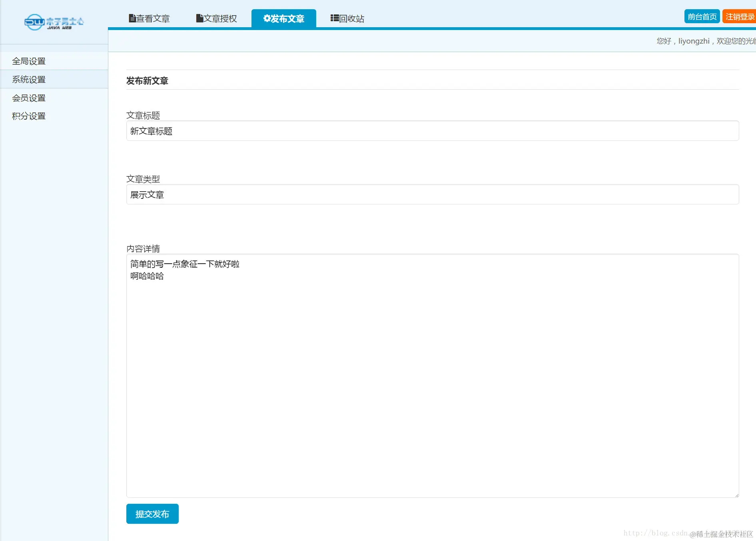Click the 前台首页 front page button
756x541 pixels.
point(702,16)
